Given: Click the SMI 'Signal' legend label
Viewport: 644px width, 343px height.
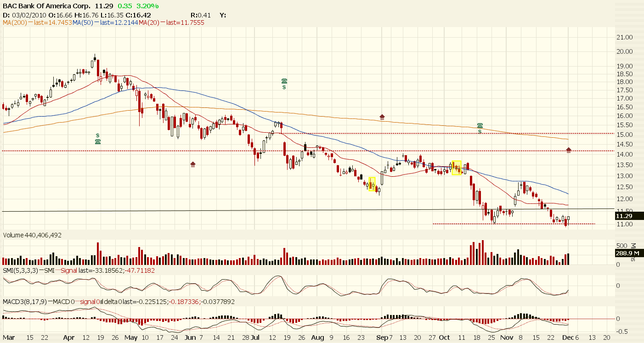Looking at the screenshot, I should tap(69, 270).
